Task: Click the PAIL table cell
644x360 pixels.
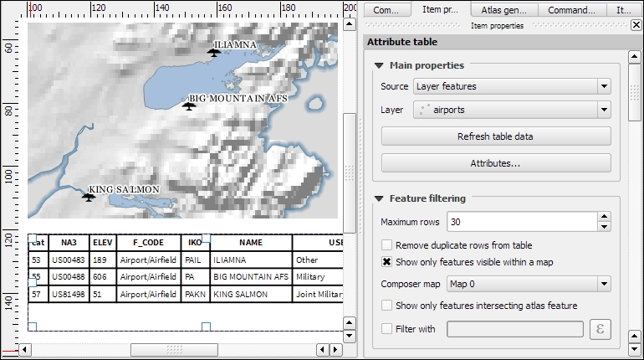Action: click(x=195, y=260)
